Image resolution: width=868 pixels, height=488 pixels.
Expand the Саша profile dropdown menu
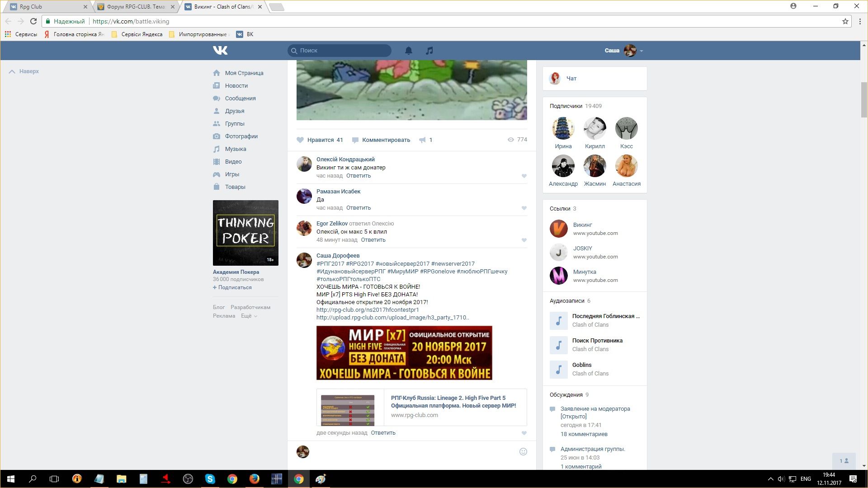tap(642, 51)
